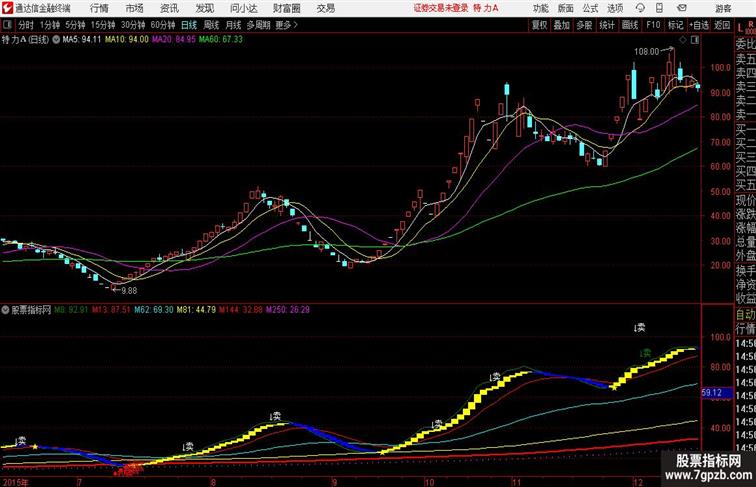The image size is (756, 487).
Task: Switch to the 分时 period tab
Action: point(26,25)
